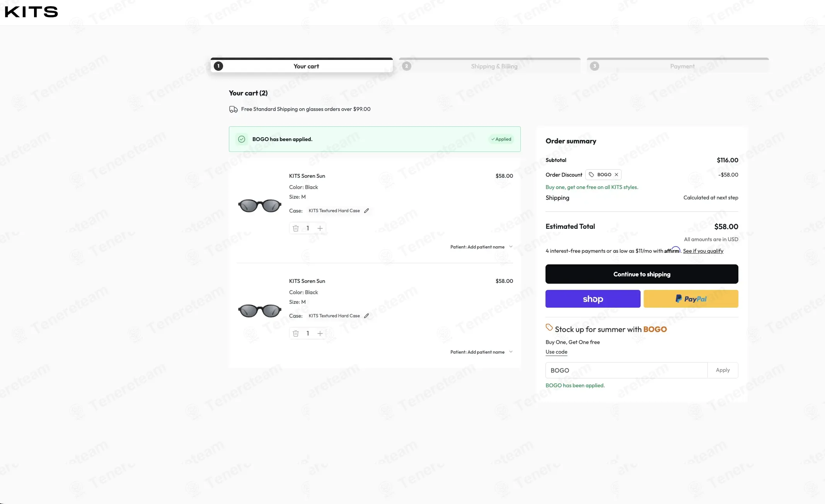Remove the BOGO discount tag
This screenshot has height=504, width=825.
pos(617,175)
